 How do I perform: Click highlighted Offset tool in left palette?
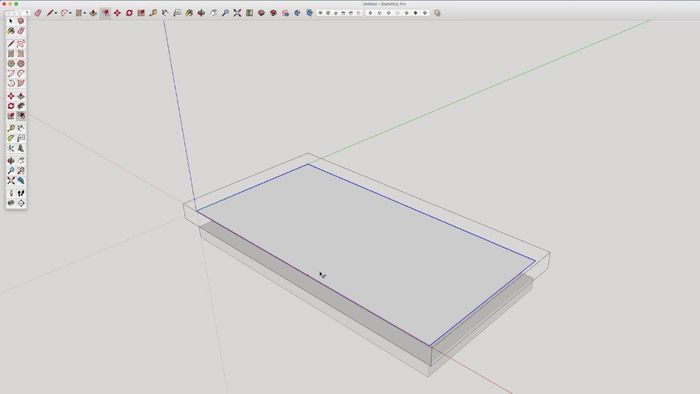pyautogui.click(x=21, y=116)
